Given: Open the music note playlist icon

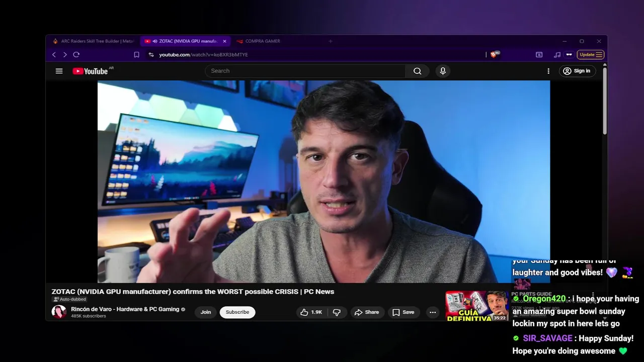Looking at the screenshot, I should 557,55.
